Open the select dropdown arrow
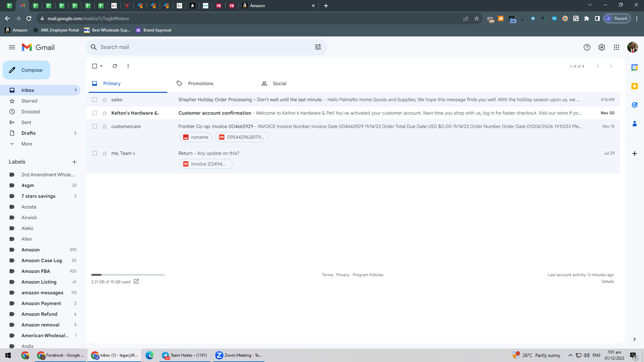The image size is (644, 362). pos(101,66)
